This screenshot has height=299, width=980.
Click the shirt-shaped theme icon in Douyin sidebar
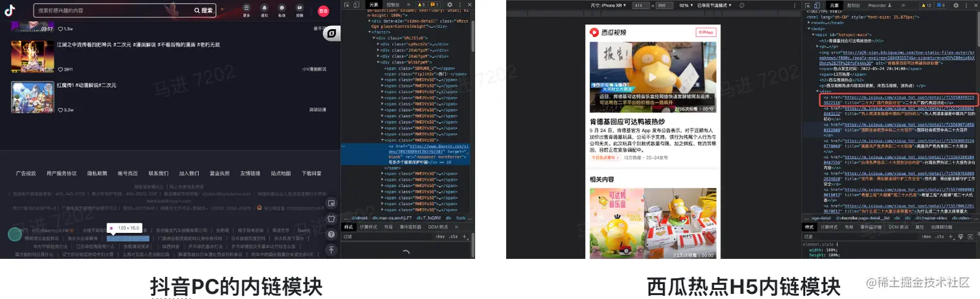click(x=331, y=218)
